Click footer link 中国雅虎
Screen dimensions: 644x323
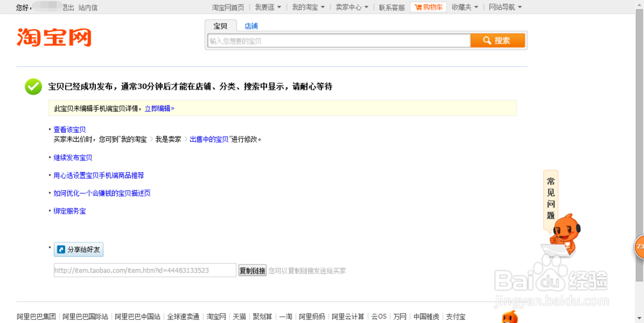tap(426, 317)
